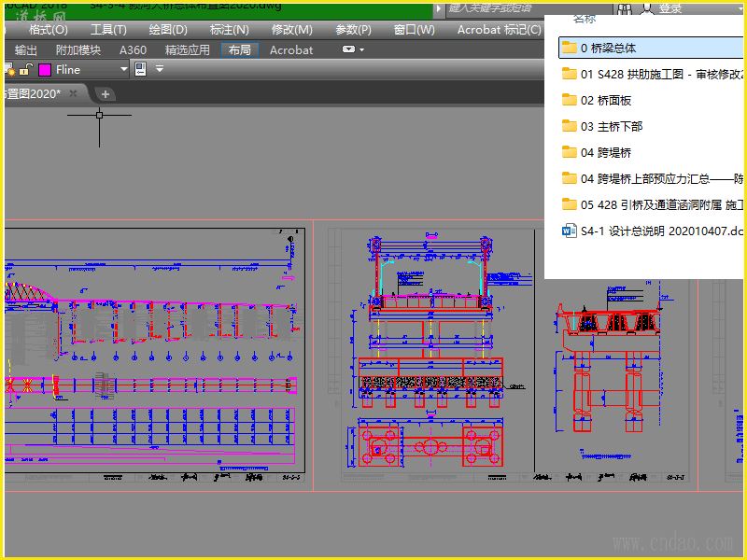Click the user account sign-in icon
747x560 pixels.
[x=647, y=8]
